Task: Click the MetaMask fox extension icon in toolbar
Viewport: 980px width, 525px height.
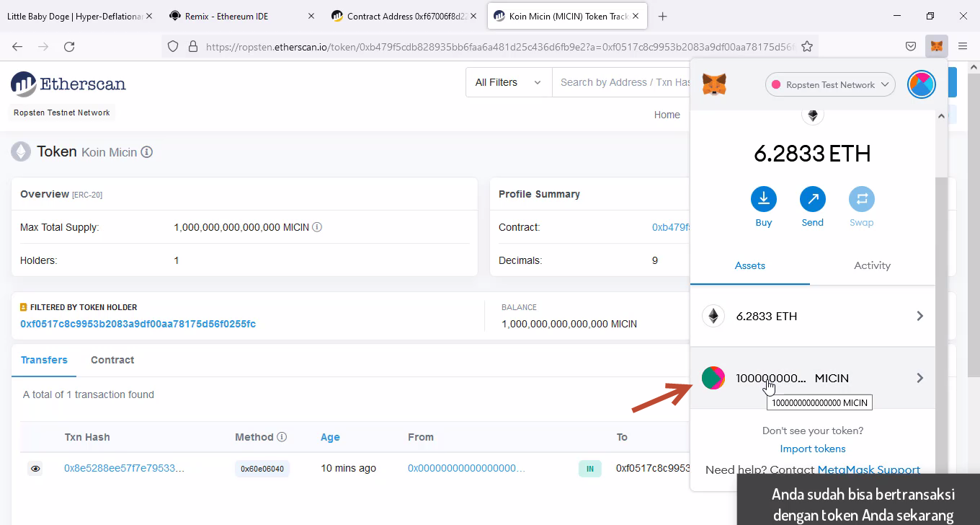Action: [x=936, y=46]
